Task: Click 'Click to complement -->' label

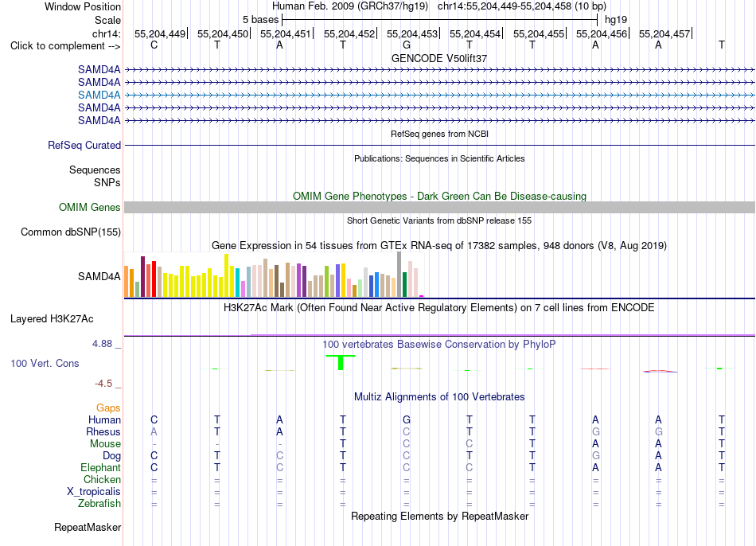Action: pos(65,46)
